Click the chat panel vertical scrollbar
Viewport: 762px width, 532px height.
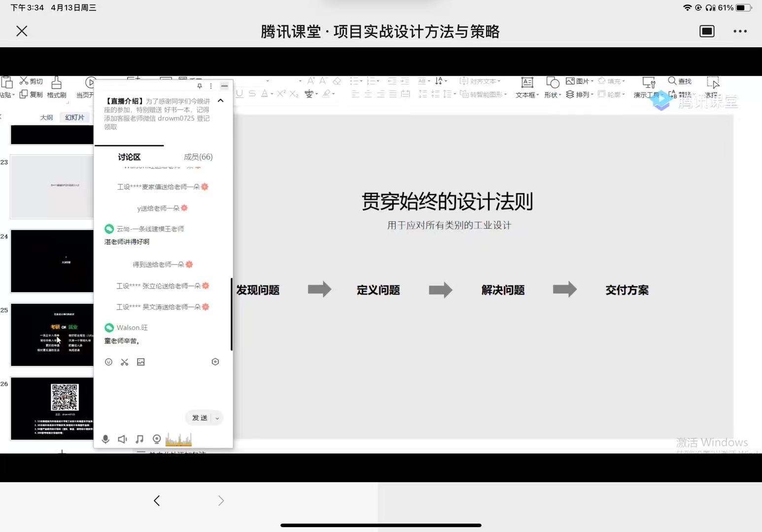[x=231, y=314]
